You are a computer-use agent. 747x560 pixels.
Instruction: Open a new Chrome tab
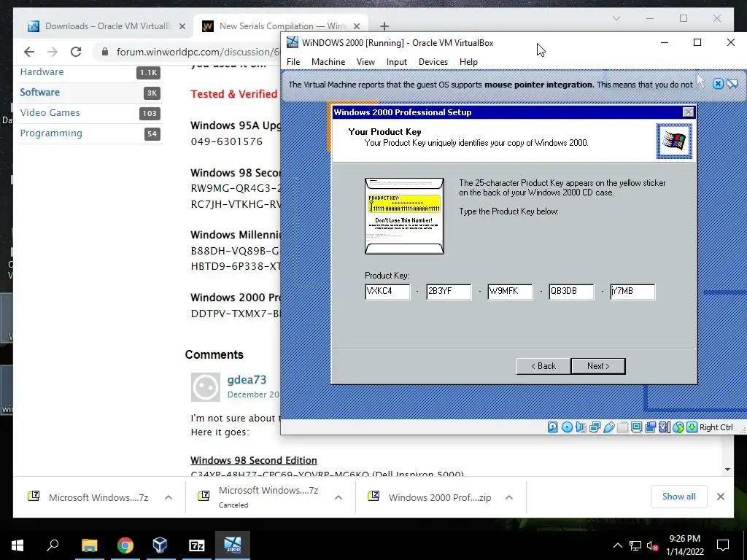384,26
